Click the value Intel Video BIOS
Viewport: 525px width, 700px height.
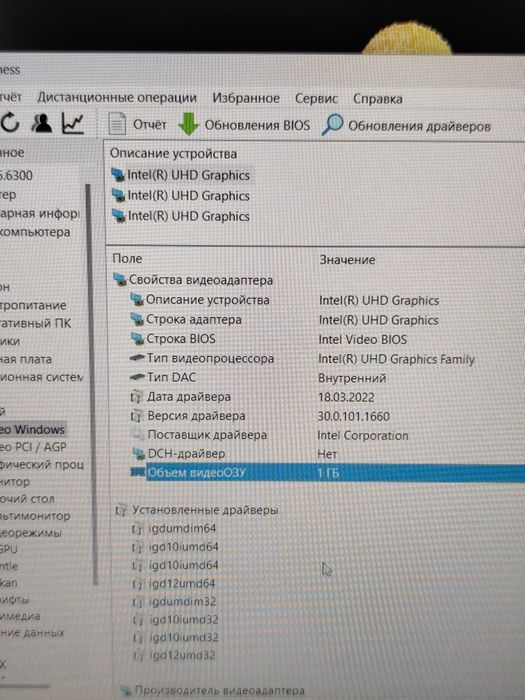pos(362,340)
